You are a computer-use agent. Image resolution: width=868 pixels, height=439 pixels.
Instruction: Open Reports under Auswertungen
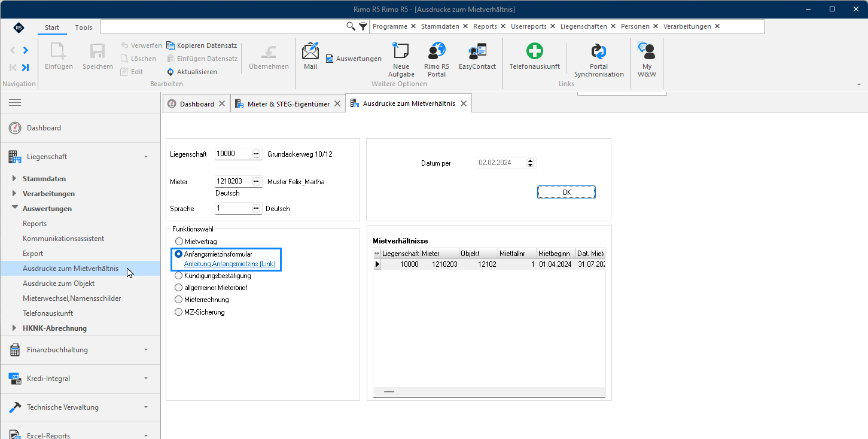(35, 224)
